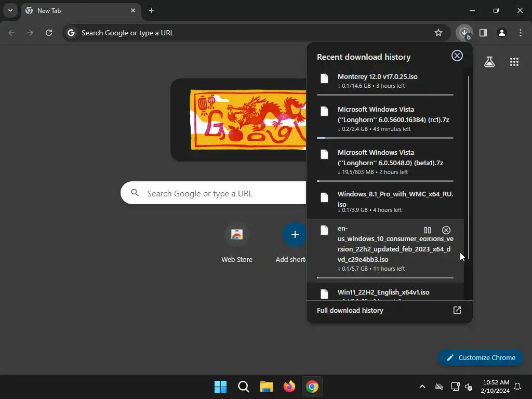Click the Vista beta1 7z file icon

click(324, 154)
